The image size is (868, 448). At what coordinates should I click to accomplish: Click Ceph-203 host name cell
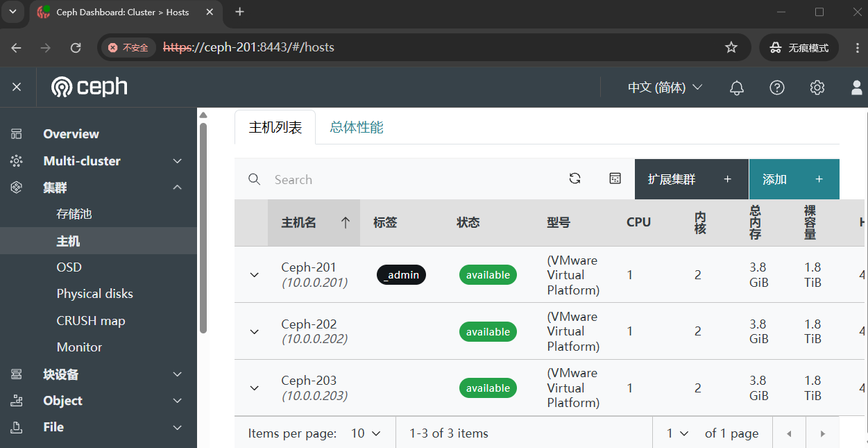coord(314,388)
